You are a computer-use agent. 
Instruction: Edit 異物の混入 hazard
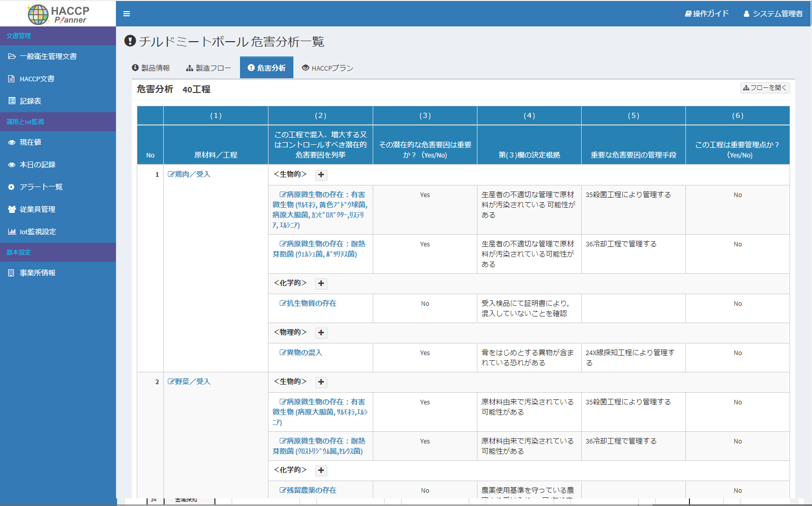click(300, 353)
